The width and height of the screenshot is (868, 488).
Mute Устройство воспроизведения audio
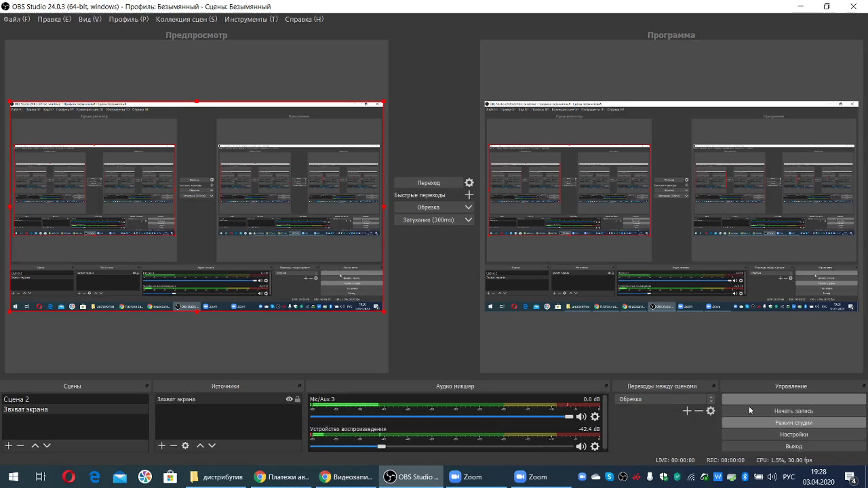coord(581,446)
